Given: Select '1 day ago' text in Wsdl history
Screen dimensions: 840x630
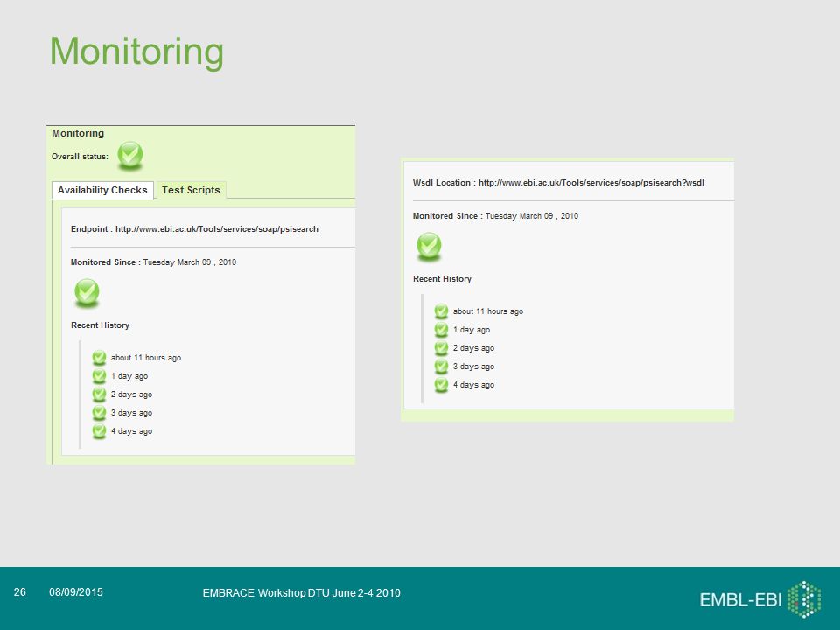Looking at the screenshot, I should coord(472,330).
